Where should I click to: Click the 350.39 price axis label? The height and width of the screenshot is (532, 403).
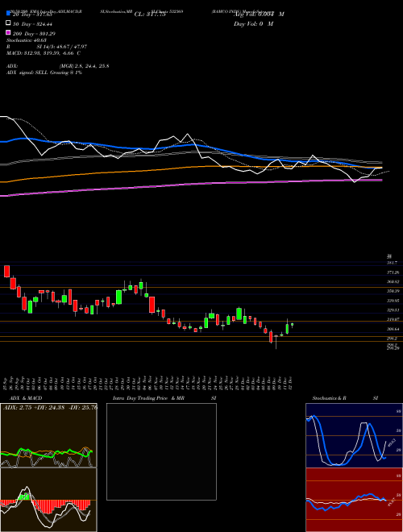(392, 291)
